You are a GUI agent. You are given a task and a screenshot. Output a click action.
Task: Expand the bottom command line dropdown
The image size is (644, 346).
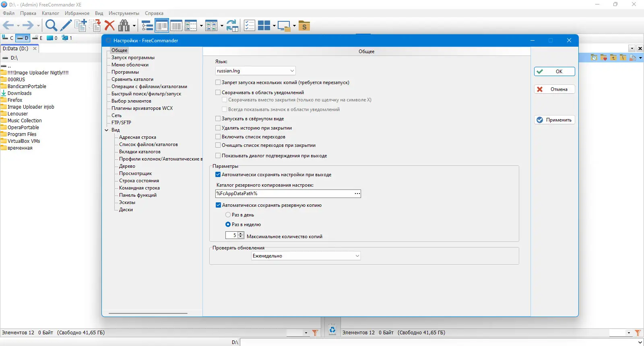pos(640,342)
